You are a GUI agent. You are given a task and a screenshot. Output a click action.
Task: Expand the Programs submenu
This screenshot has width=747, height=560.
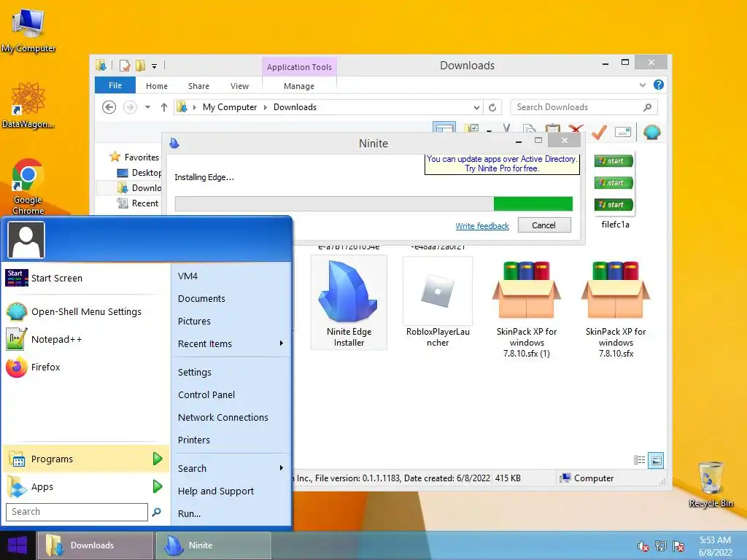86,459
